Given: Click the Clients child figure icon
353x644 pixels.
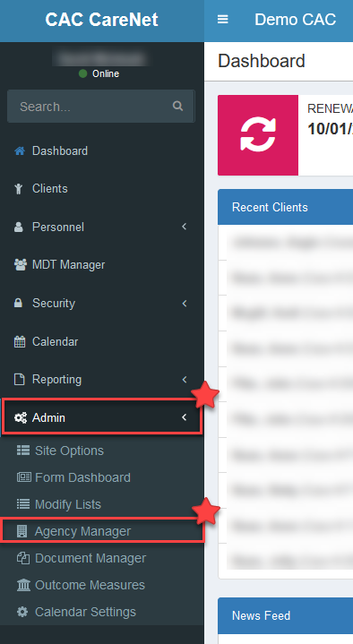Looking at the screenshot, I should pos(19,188).
